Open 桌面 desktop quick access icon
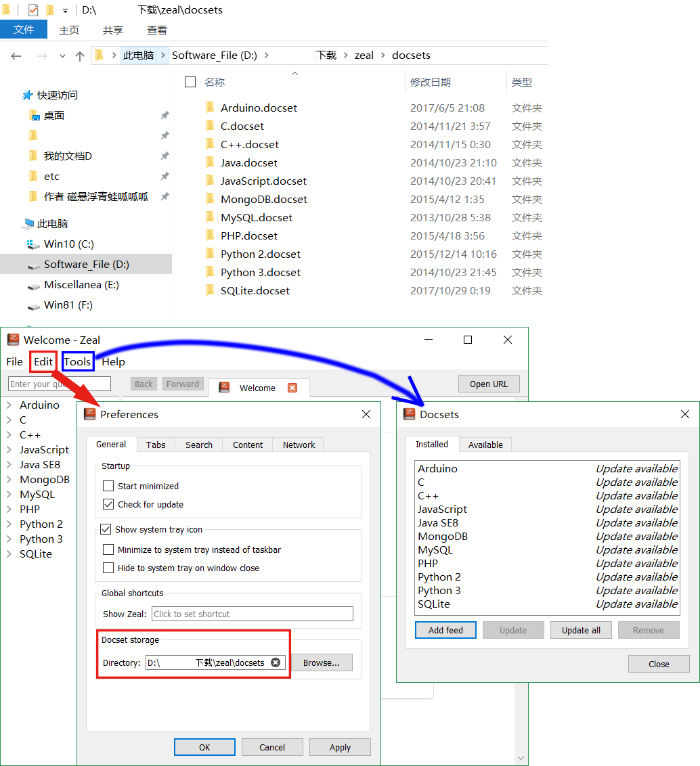The image size is (700, 766). click(34, 116)
